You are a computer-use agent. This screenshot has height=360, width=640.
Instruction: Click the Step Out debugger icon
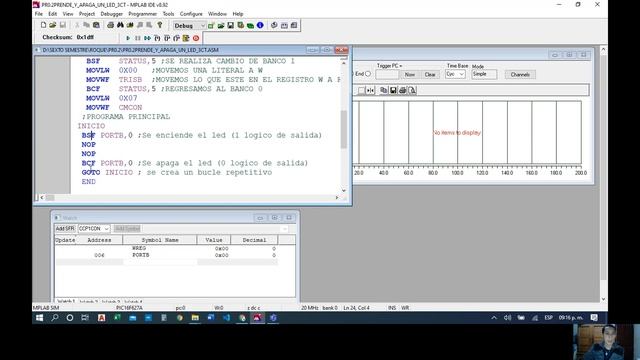pos(176,38)
